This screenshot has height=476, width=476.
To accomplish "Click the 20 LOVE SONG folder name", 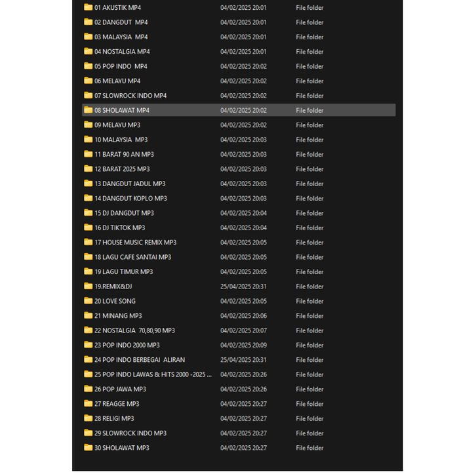I will tap(115, 301).
